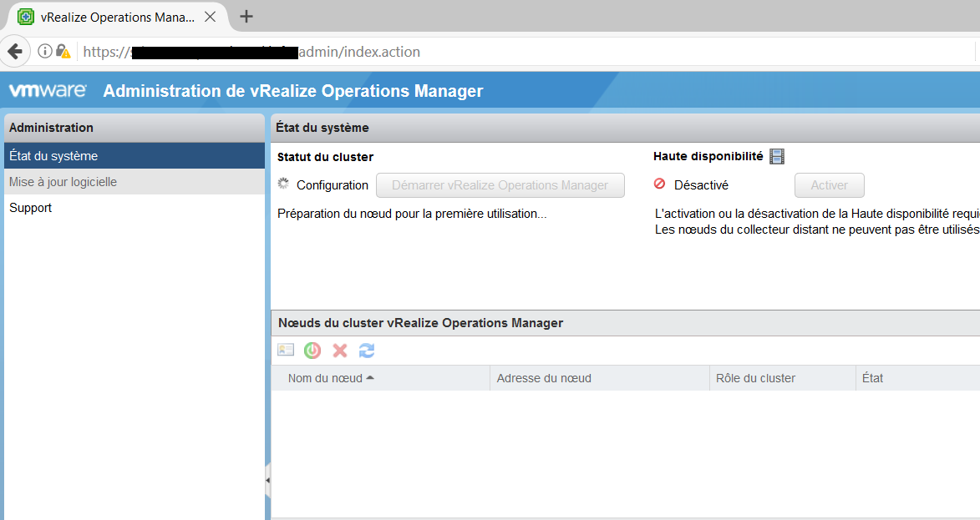The width and height of the screenshot is (980, 520).
Task: Click 'Préparation du nœud pour la première utilisation...' text
Action: tap(412, 214)
